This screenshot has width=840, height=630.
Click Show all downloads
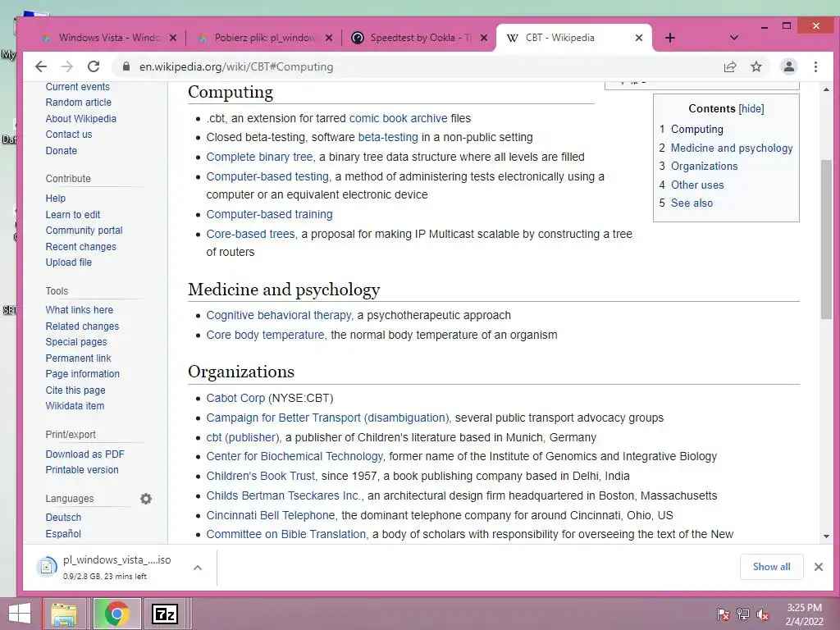point(771,567)
